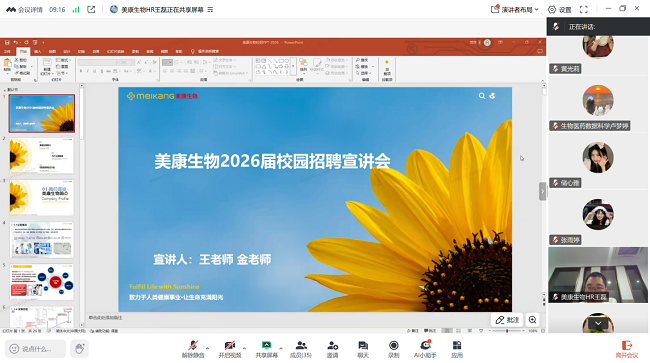Viewport: 650px width, 363px height.
Task: Select slide 5 thumbnail in PowerPoint
Action: [x=42, y=282]
